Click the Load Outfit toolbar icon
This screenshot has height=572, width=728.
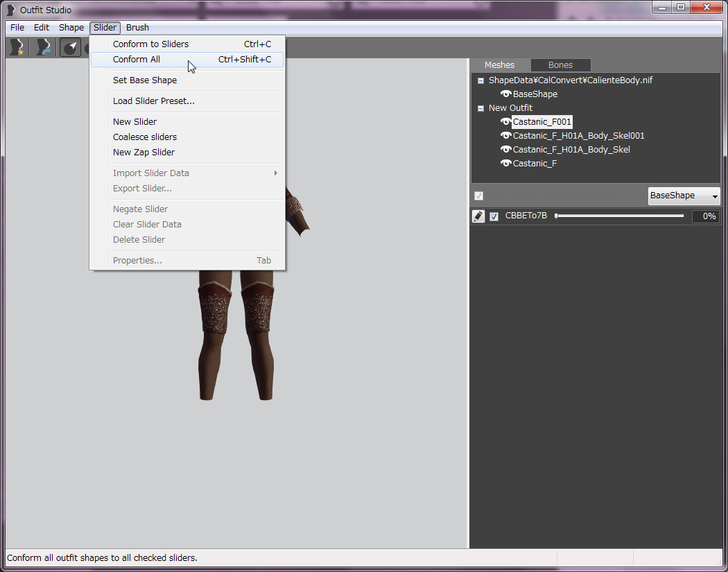tap(44, 47)
